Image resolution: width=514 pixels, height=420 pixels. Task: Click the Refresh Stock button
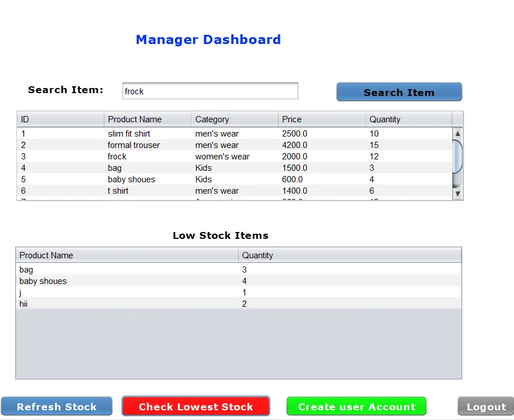click(x=57, y=406)
